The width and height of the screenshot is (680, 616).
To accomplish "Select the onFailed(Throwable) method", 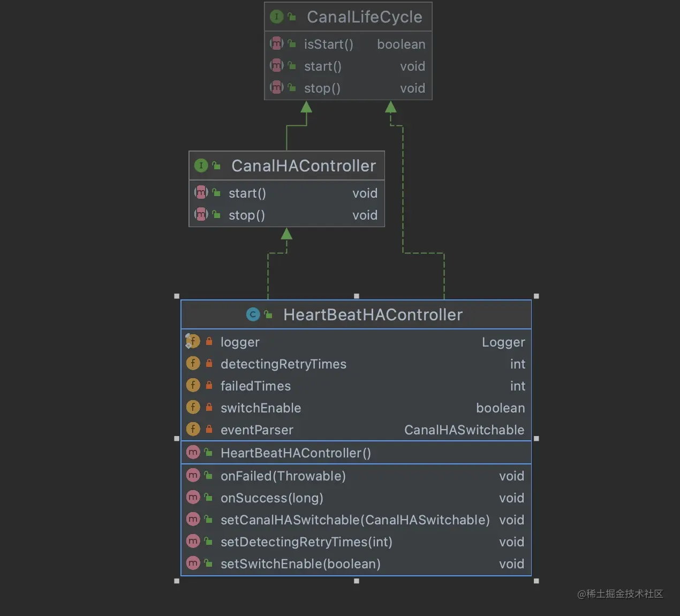I will click(x=283, y=476).
